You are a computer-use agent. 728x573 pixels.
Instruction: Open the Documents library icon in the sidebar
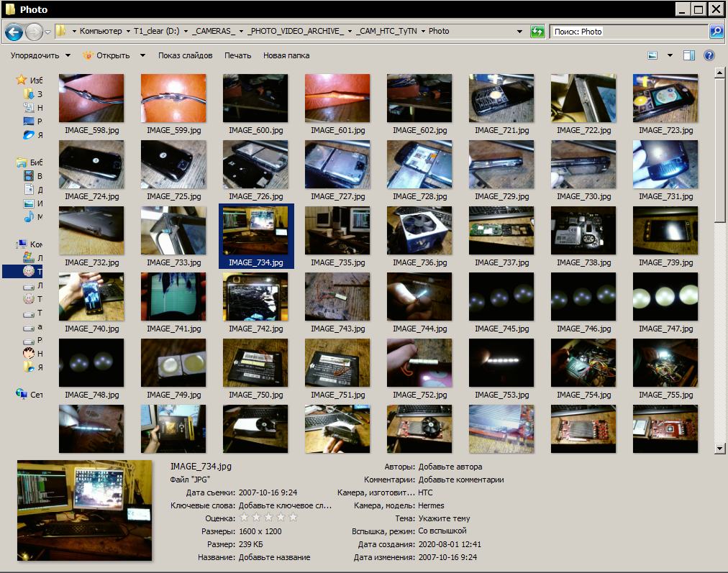click(29, 189)
